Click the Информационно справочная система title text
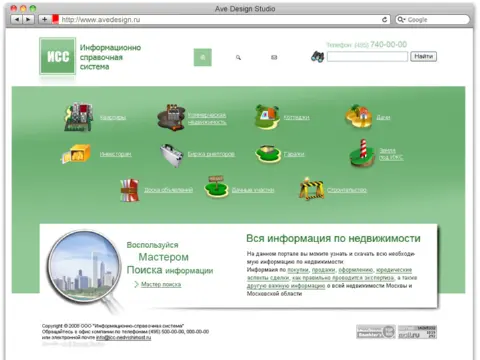The width and height of the screenshot is (480, 360). tap(110, 57)
